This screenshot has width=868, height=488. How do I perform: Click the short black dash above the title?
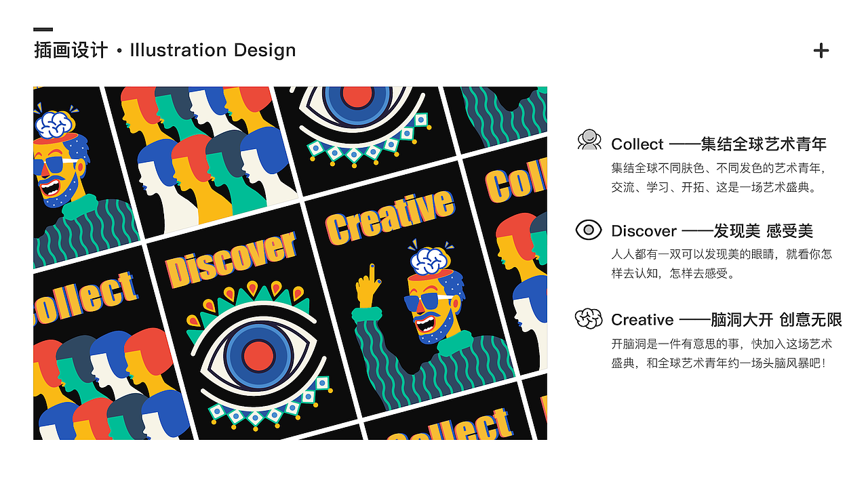click(x=43, y=29)
